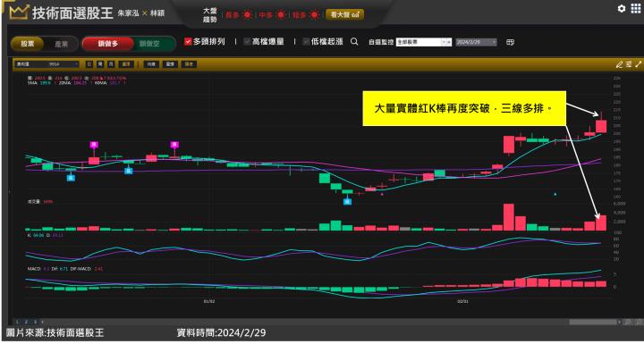Switch chart to monthly (月) period

pyautogui.click(x=111, y=64)
